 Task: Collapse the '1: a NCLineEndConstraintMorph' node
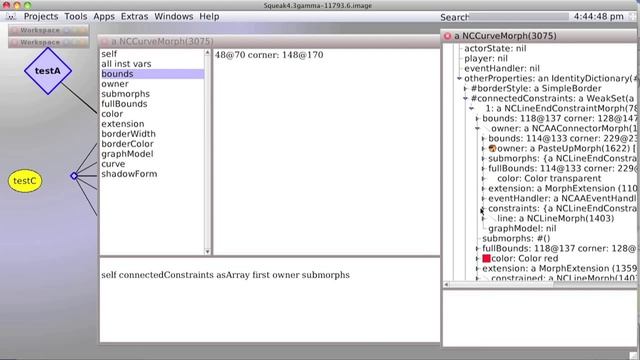coord(471,109)
